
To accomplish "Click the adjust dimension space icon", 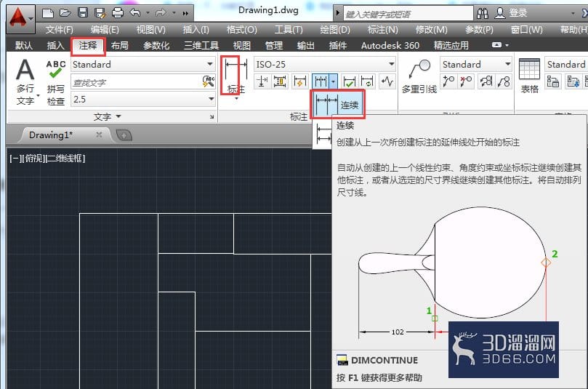I will [x=280, y=81].
